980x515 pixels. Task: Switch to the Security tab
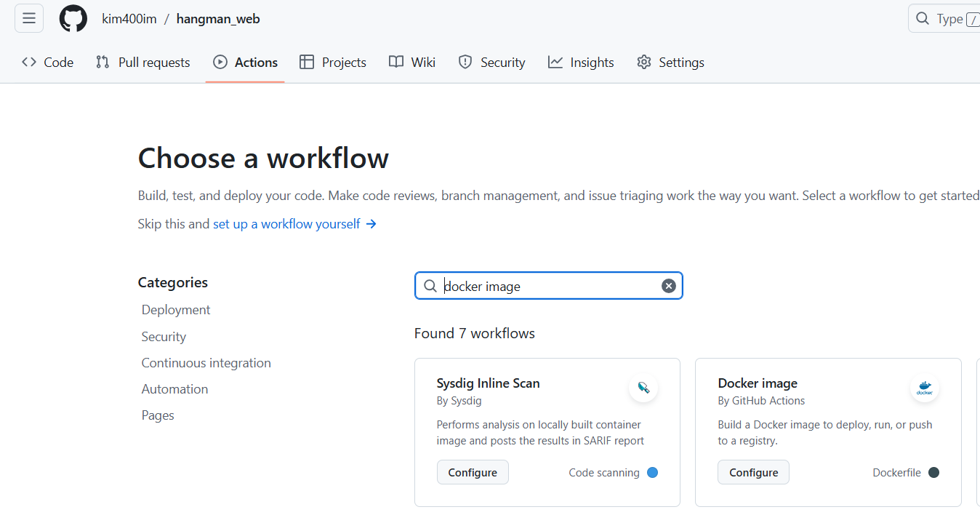pos(492,63)
